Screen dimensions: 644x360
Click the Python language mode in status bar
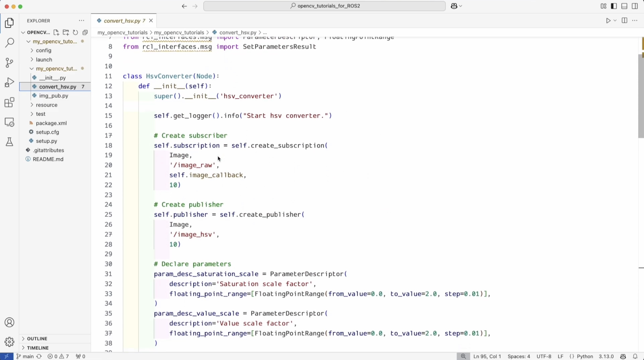pyautogui.click(x=585, y=356)
